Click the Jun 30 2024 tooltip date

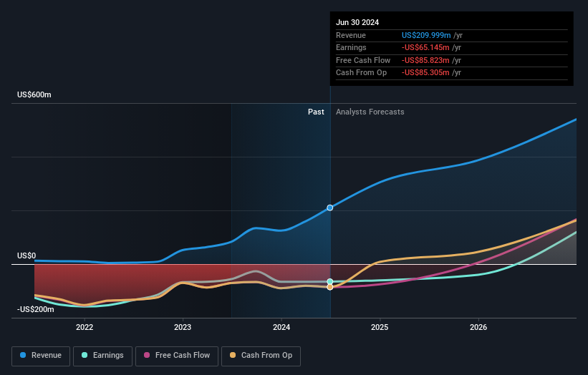tap(357, 22)
